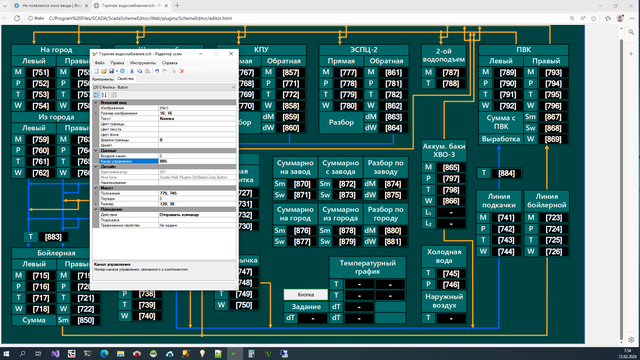Click the New scheme icon in editor toolbar
The image size is (640, 360).
coord(97,71)
